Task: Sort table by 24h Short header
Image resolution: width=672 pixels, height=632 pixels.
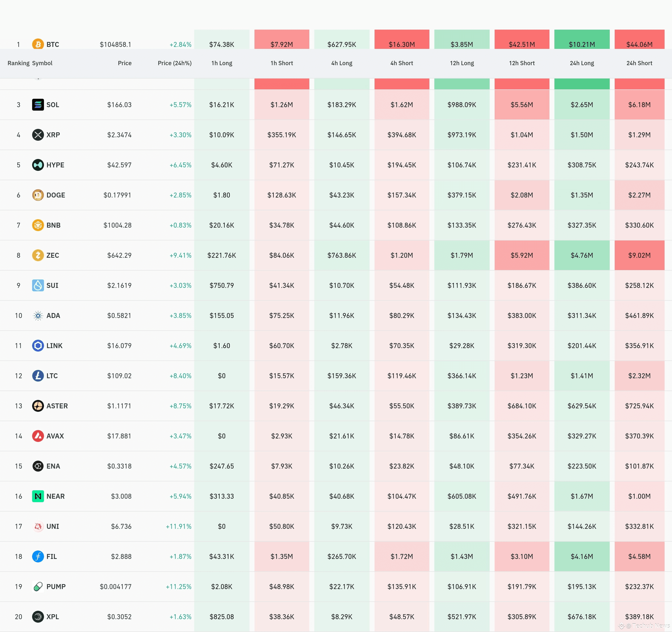Action: 639,63
